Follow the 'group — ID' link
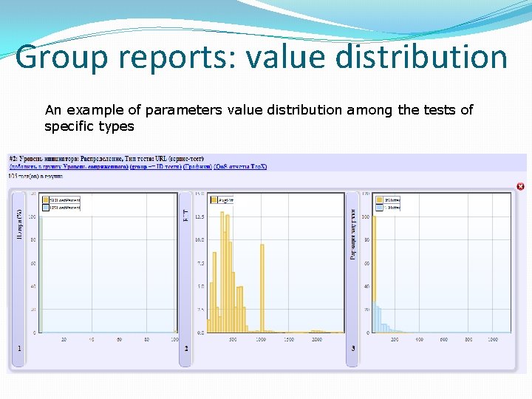Viewport: 532px width, 399px height. (x=156, y=166)
